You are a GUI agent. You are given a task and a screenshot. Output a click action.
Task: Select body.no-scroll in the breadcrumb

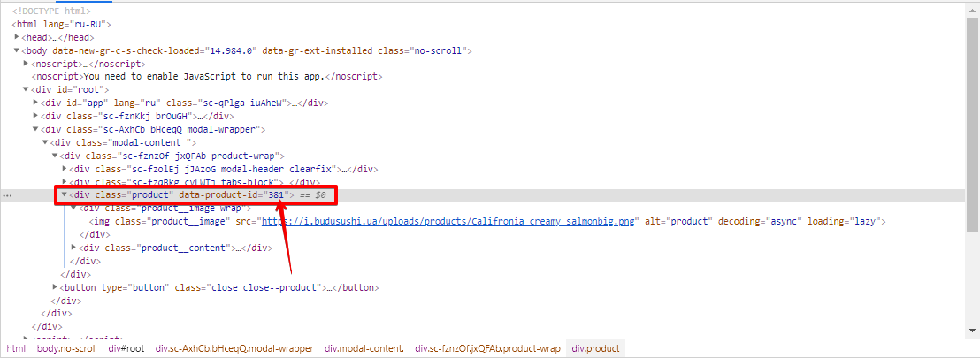pos(67,349)
